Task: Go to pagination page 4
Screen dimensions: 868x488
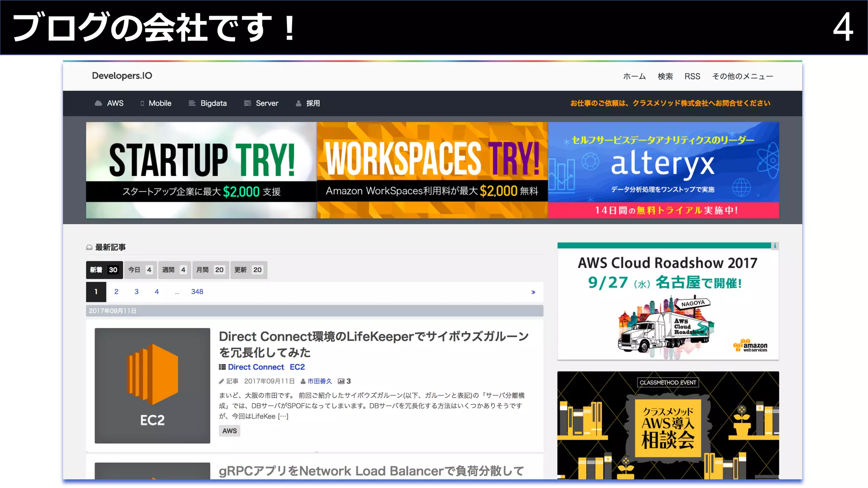Action: [157, 292]
